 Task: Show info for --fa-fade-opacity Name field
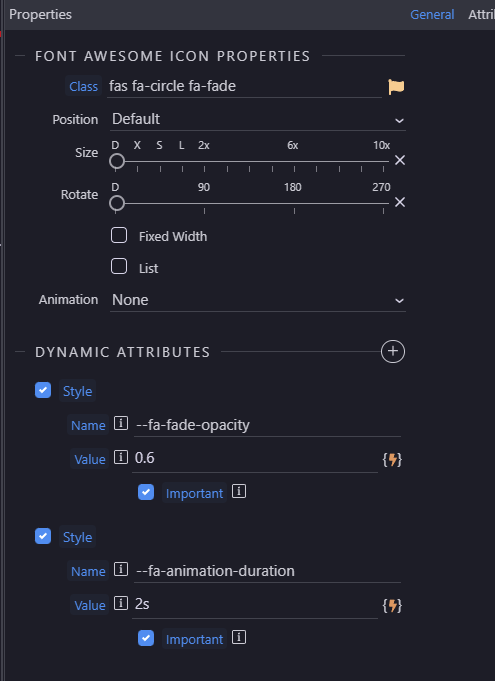[121, 423]
